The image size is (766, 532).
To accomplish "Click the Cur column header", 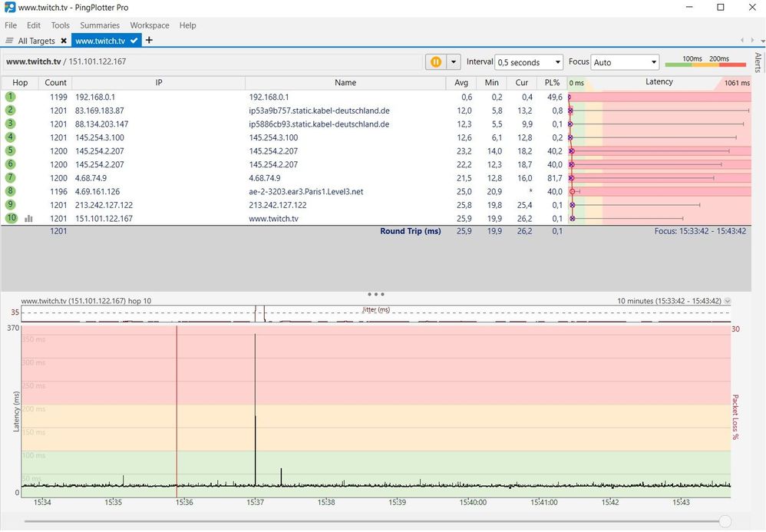I will pos(522,83).
